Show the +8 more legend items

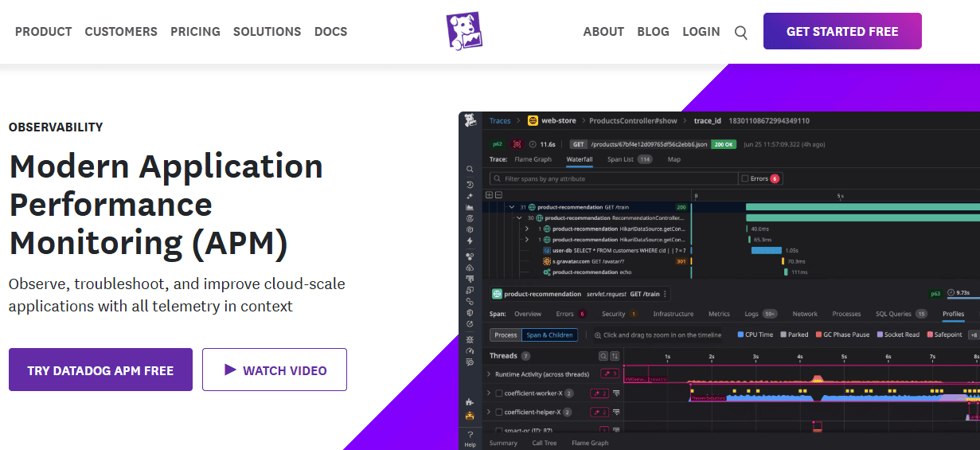click(x=974, y=335)
